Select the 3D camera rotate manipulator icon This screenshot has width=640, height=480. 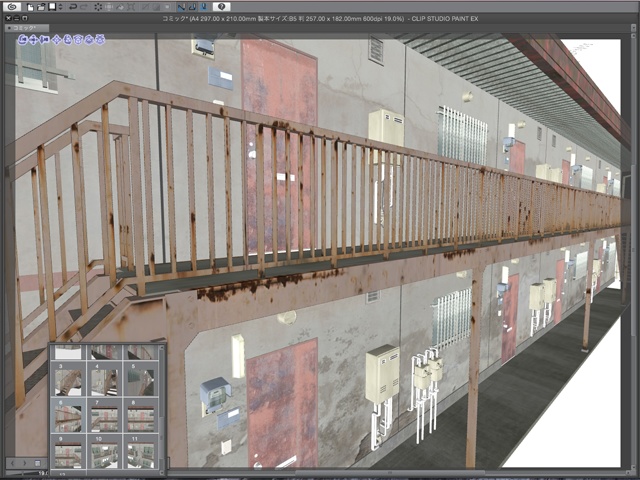[x=23, y=40]
